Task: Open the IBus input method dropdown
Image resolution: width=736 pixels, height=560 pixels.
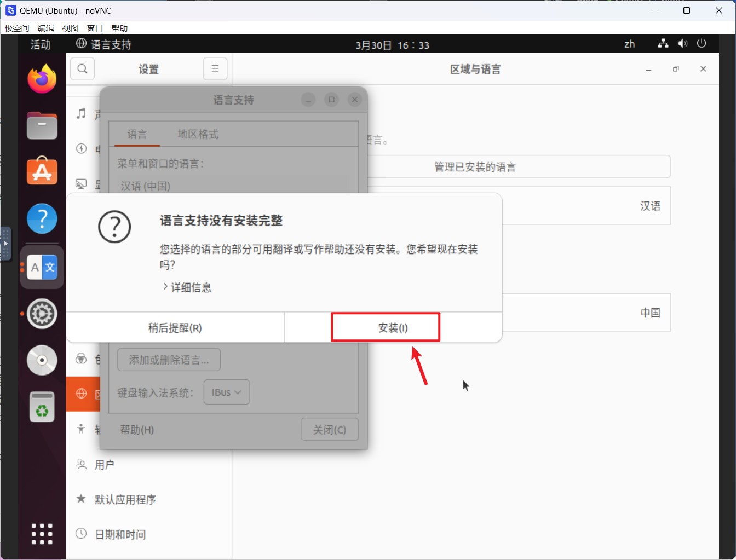Action: point(227,392)
